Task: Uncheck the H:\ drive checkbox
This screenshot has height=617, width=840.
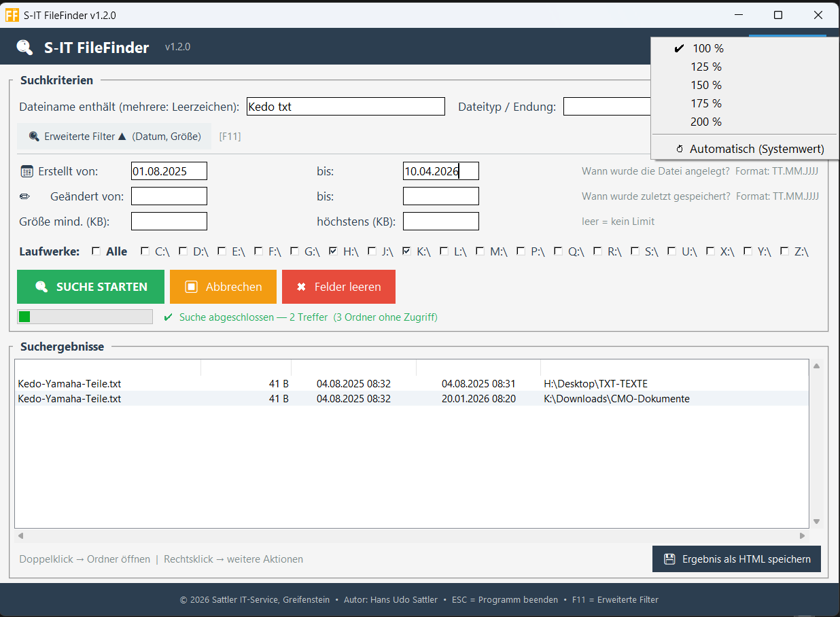Action: [333, 251]
